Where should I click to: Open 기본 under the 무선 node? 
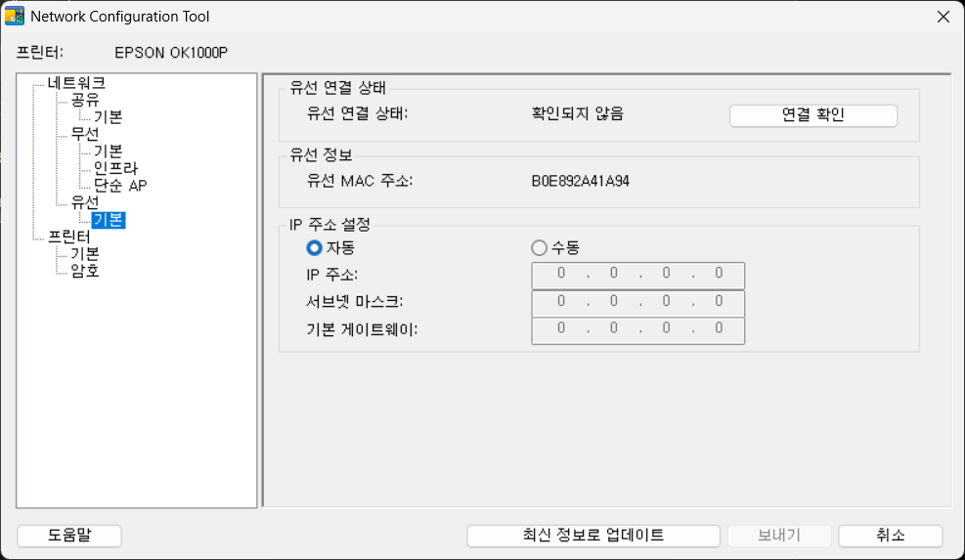click(109, 151)
